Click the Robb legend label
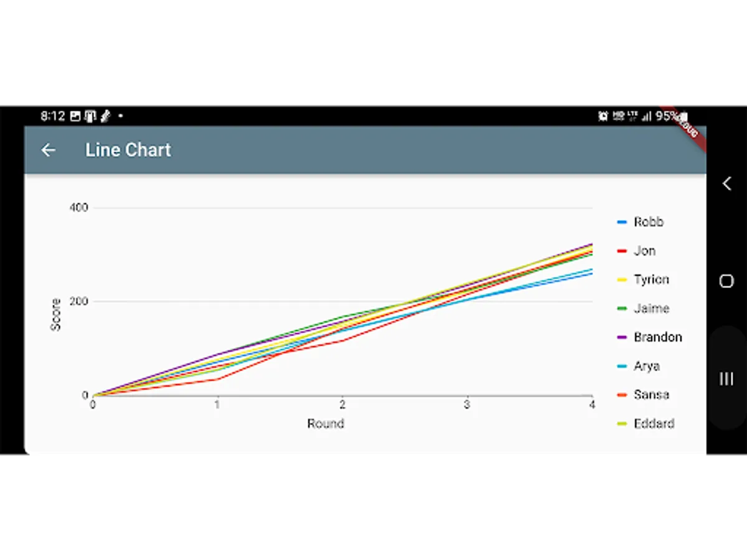The height and width of the screenshot is (560, 747). (x=649, y=222)
